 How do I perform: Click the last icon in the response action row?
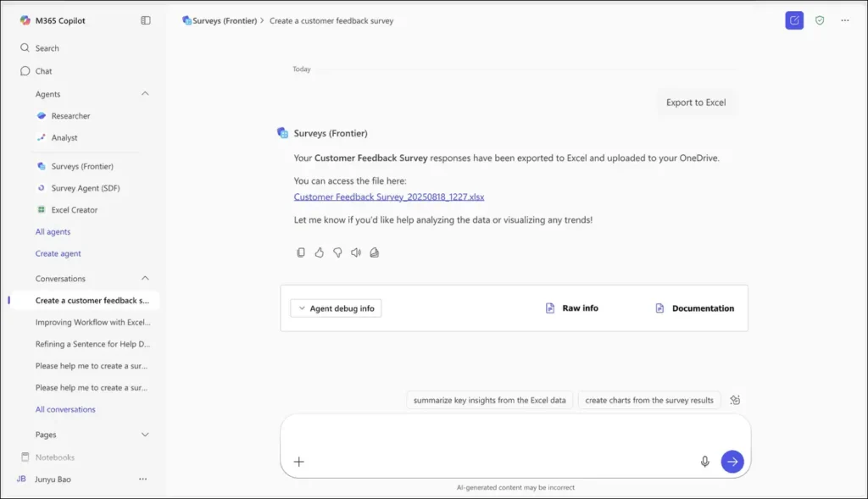coord(374,252)
